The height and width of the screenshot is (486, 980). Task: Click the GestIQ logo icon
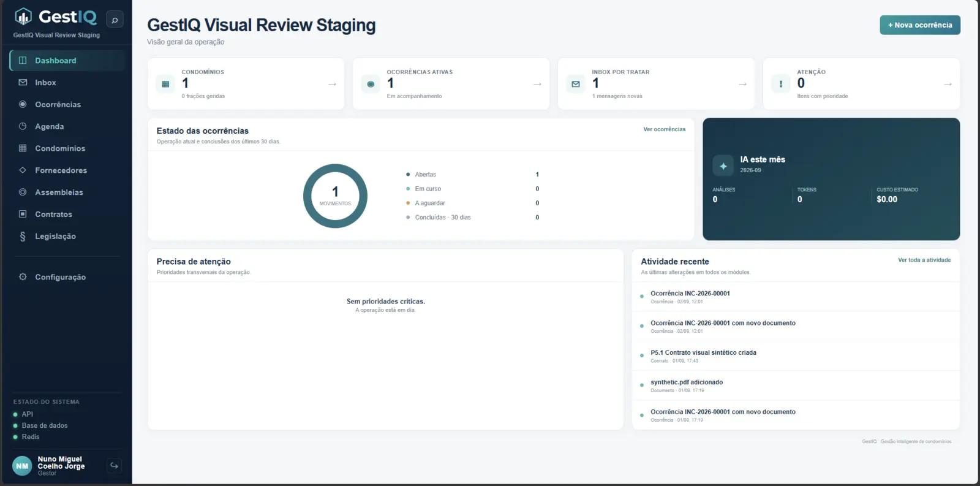pos(23,17)
